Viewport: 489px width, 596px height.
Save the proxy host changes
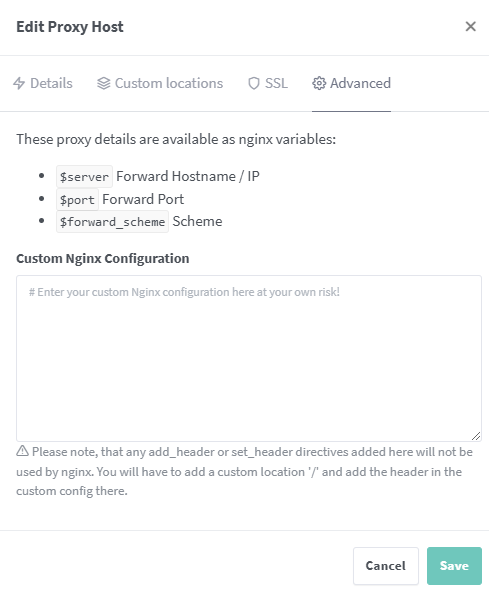[x=454, y=566]
